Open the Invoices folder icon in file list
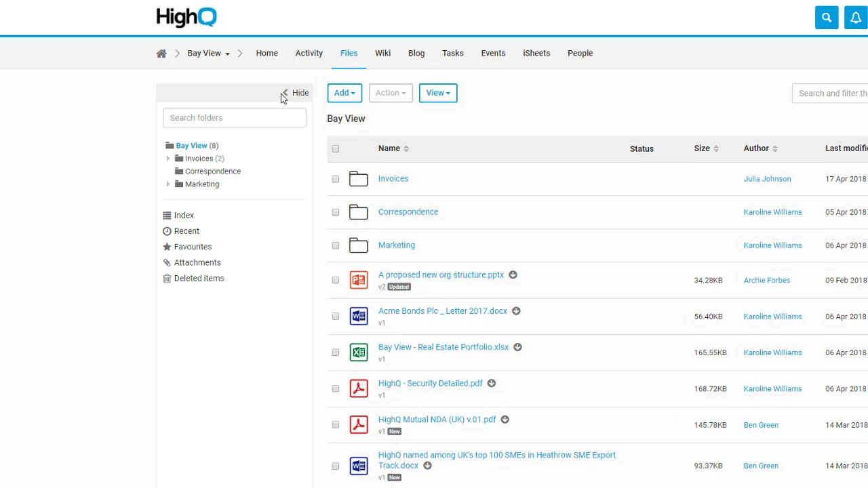The width and height of the screenshot is (868, 488). click(359, 179)
